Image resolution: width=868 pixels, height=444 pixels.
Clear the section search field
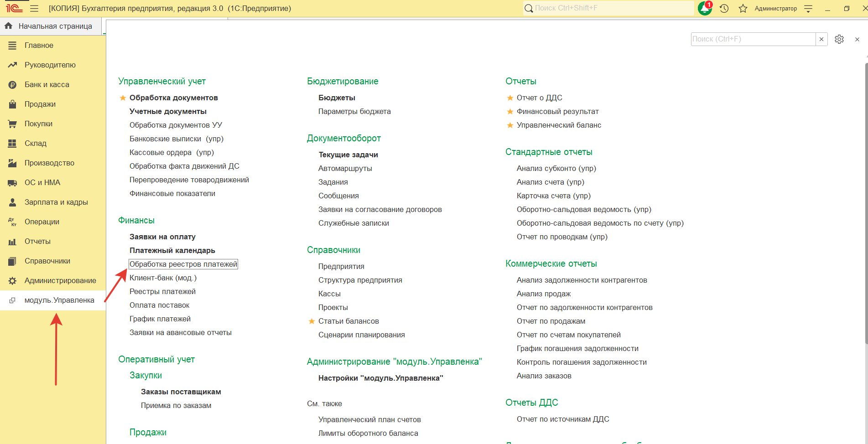click(821, 39)
